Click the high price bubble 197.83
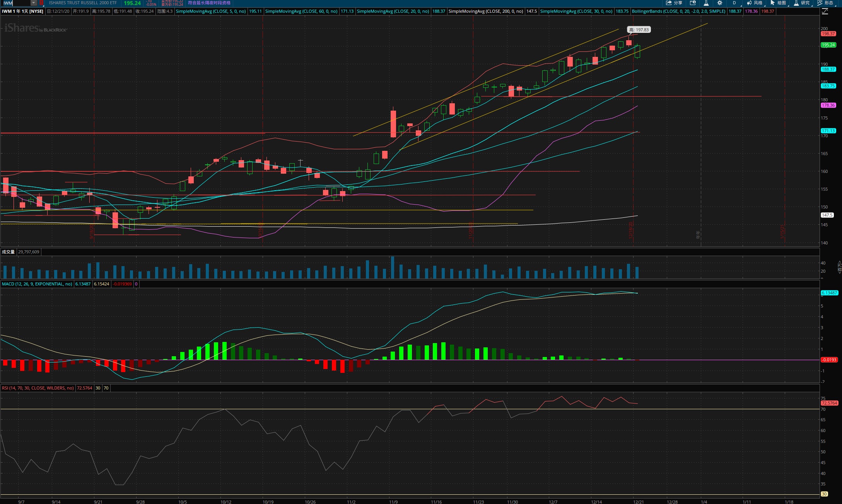Viewport: 842px width, 504px height. pos(639,30)
